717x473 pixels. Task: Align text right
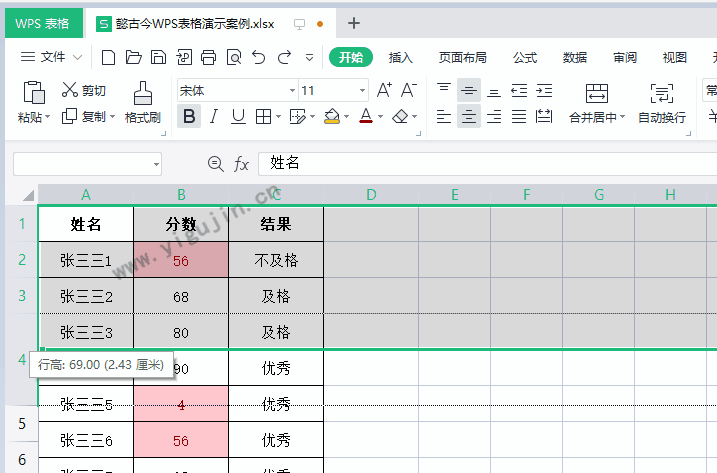click(x=494, y=117)
